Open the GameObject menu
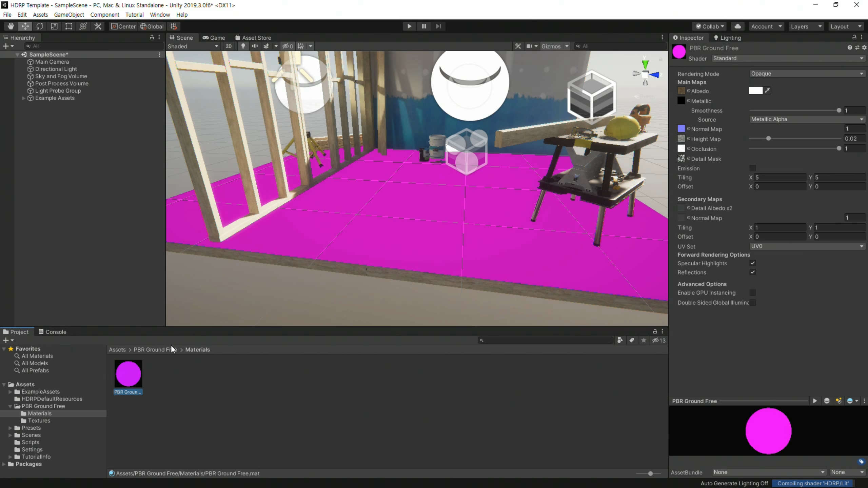The height and width of the screenshot is (488, 868). click(69, 15)
